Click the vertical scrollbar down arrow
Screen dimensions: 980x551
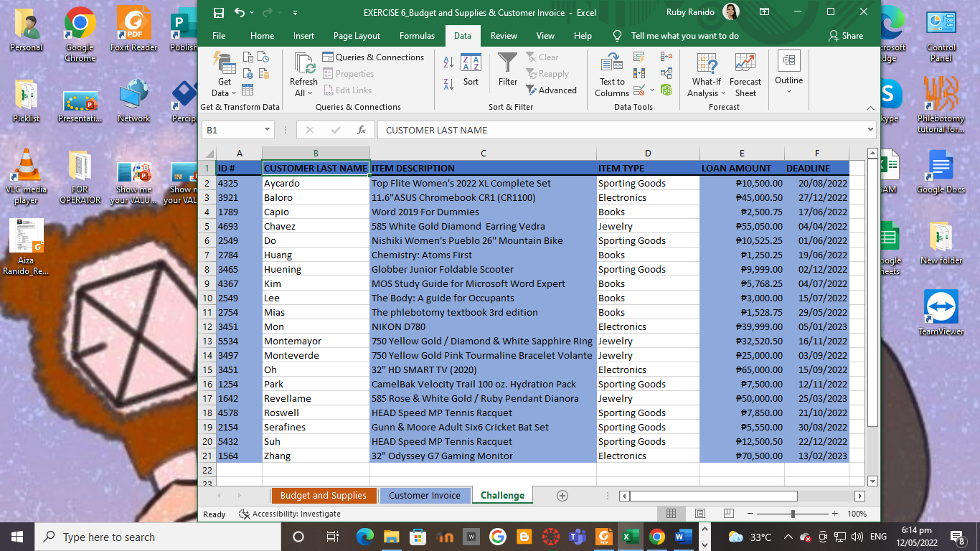coord(872,481)
